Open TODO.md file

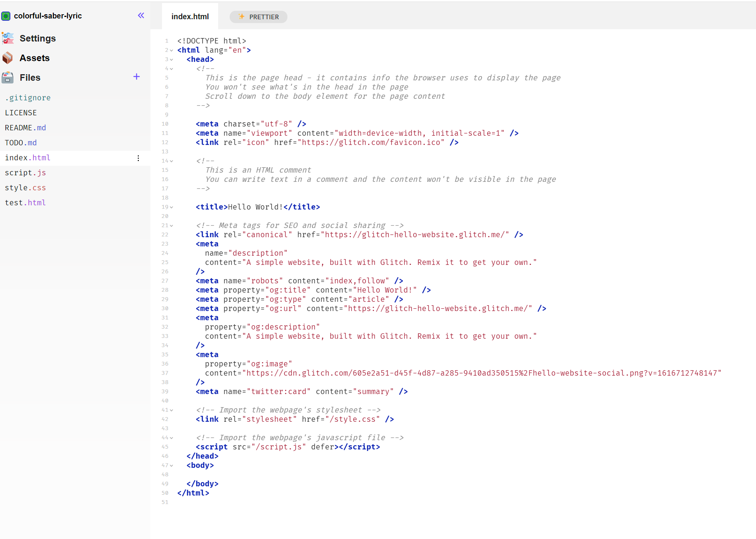click(x=21, y=143)
